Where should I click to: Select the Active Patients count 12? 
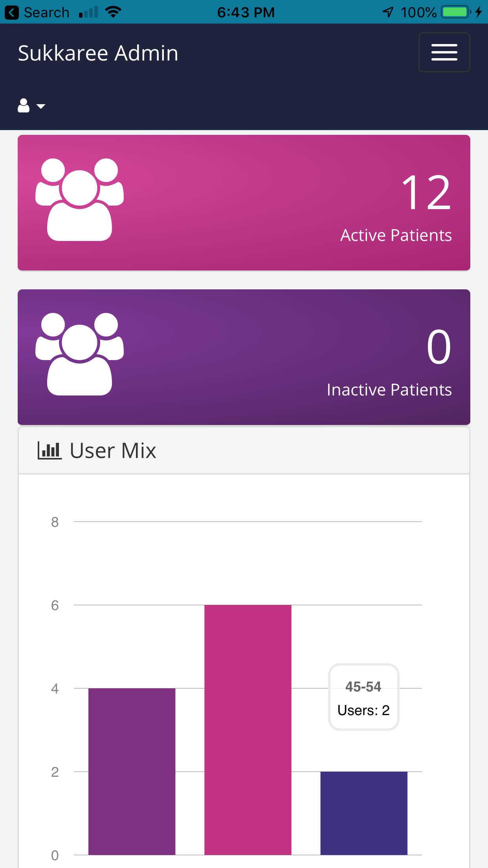pos(426,193)
